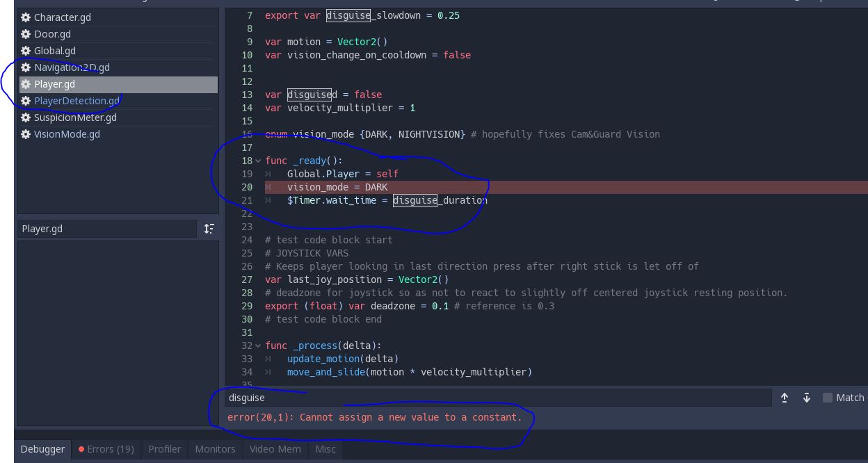This screenshot has width=868, height=463.
Task: Open Video Mem tab
Action: coord(275,449)
